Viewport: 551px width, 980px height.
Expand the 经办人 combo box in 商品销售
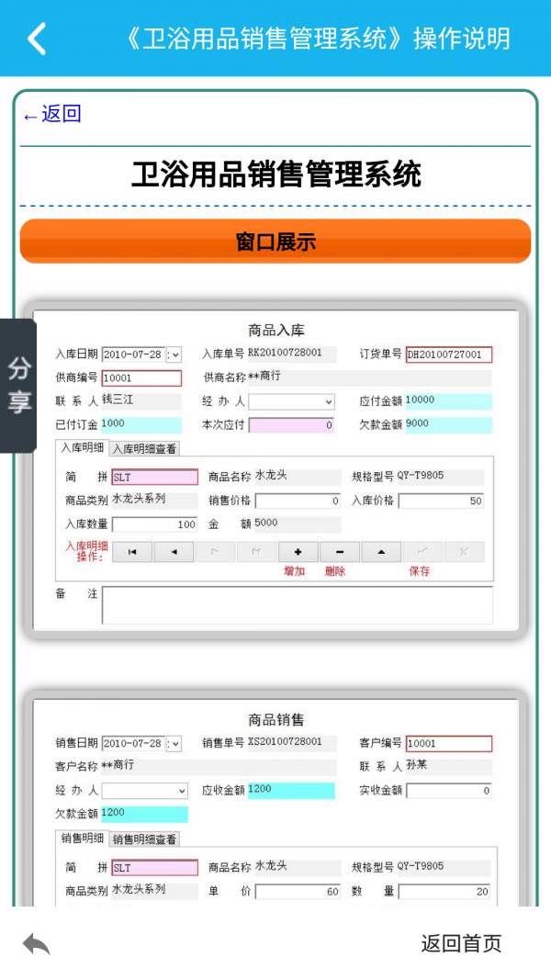(x=182, y=791)
